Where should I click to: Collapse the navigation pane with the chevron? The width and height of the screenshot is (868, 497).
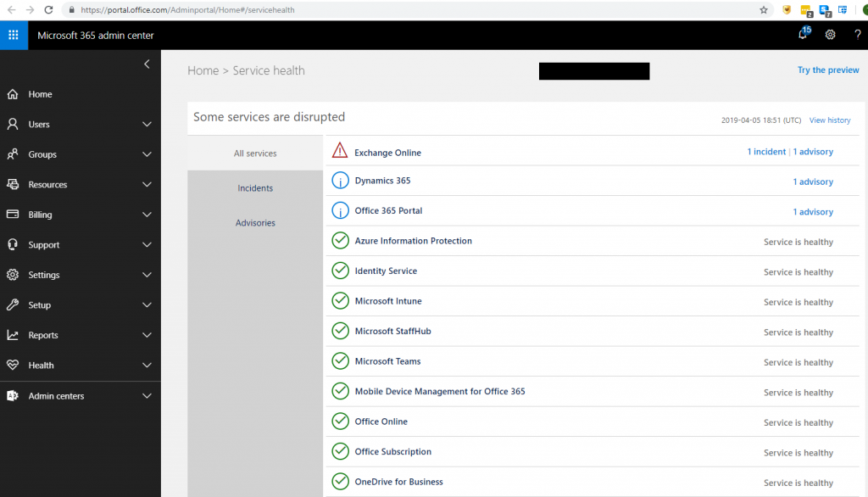[x=146, y=64]
